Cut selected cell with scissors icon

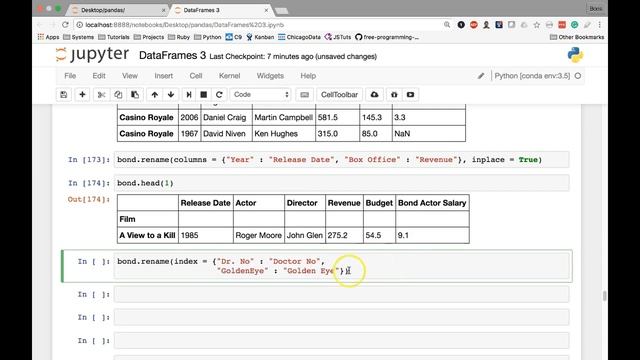tap(101, 95)
